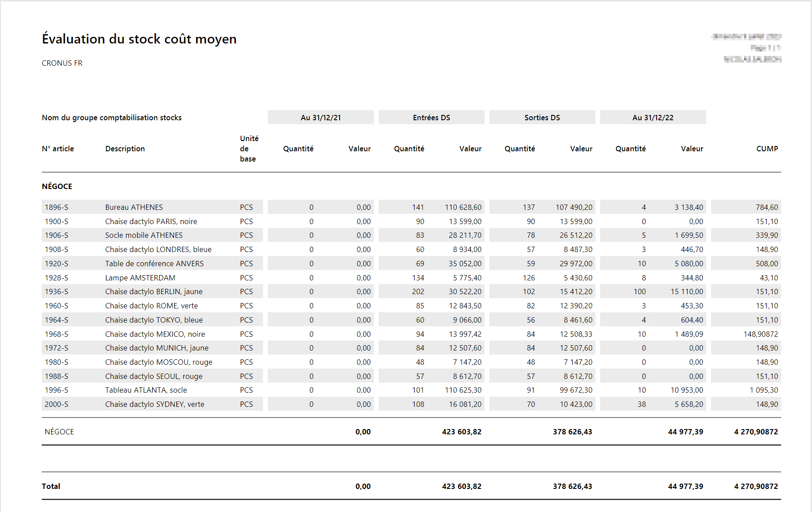The image size is (812, 512).
Task: Click the 'N° article' column header
Action: pyautogui.click(x=58, y=149)
